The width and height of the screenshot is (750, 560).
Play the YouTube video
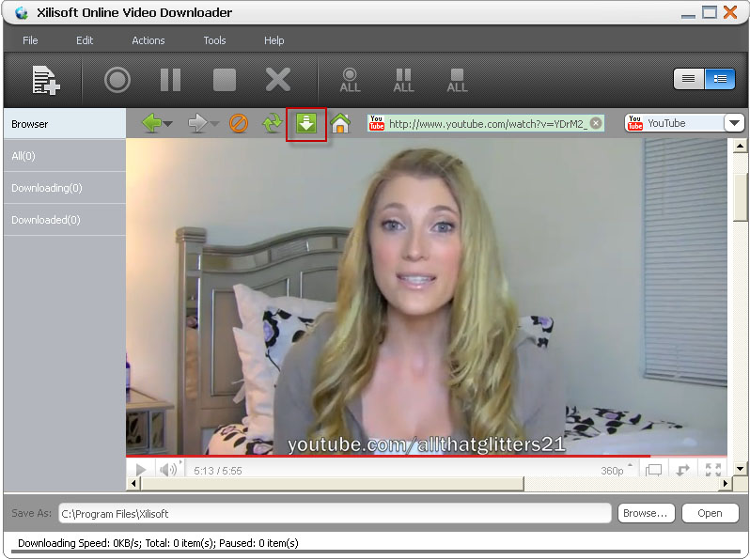(141, 470)
